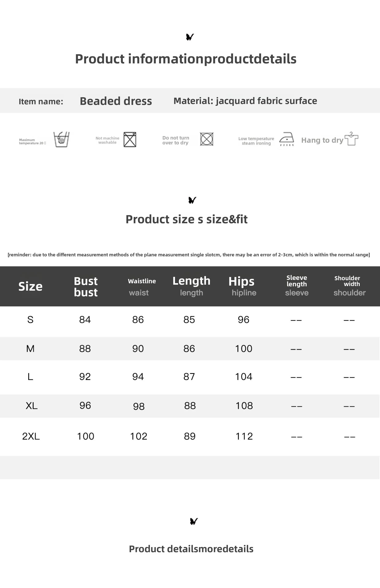This screenshot has height=588, width=380.
Task: Click the Size column header
Action: pyautogui.click(x=30, y=286)
